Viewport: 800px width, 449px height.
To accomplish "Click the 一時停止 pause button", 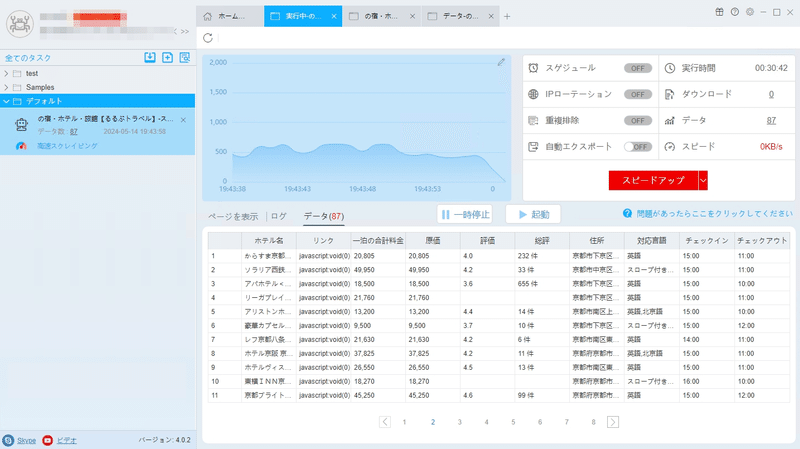I will [x=465, y=214].
